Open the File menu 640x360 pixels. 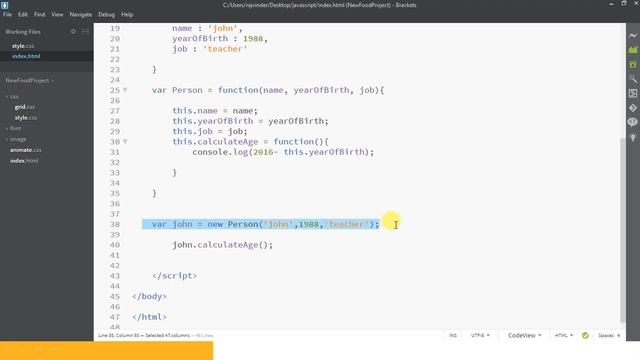[7, 14]
